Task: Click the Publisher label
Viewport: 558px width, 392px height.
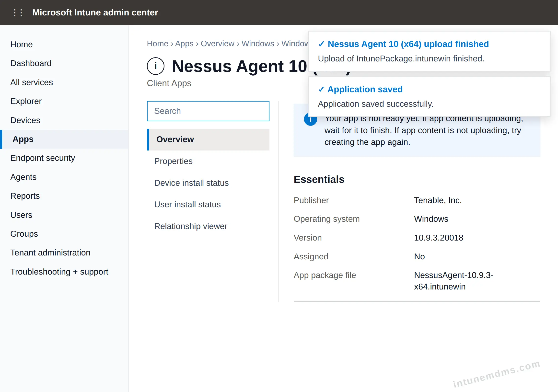Action: pos(311,200)
